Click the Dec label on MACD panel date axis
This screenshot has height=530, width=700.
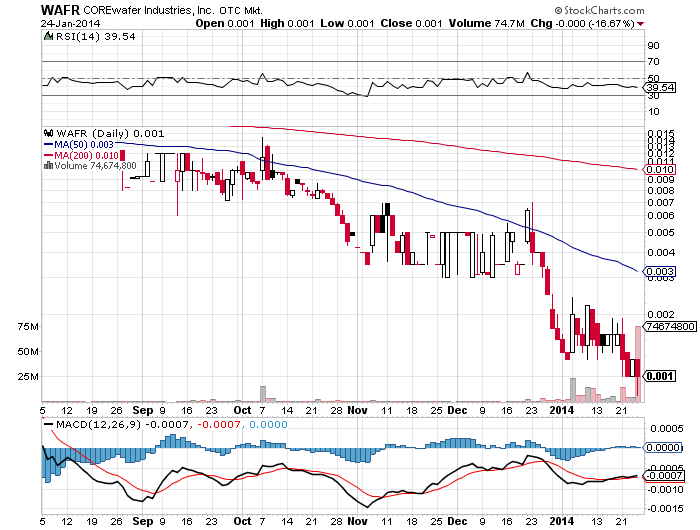(x=457, y=521)
